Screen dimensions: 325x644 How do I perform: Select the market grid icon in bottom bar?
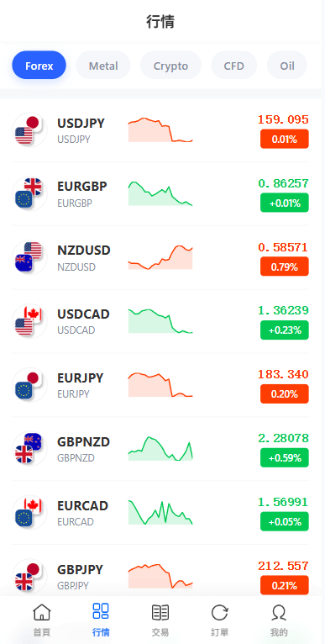(x=101, y=611)
